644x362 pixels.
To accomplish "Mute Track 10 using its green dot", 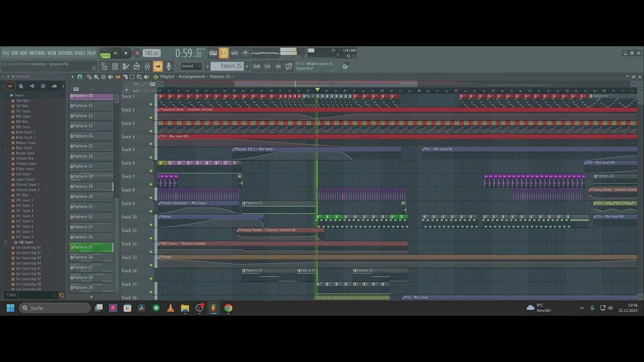I will (151, 225).
